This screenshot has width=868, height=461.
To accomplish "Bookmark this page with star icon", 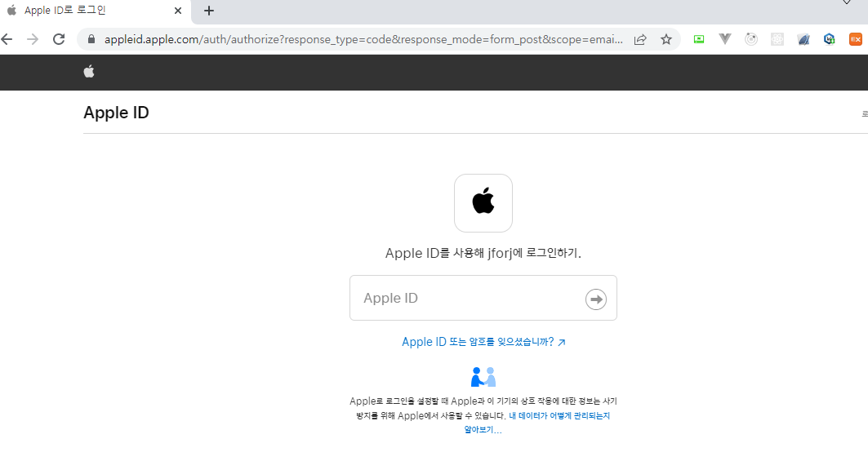I will (666, 39).
